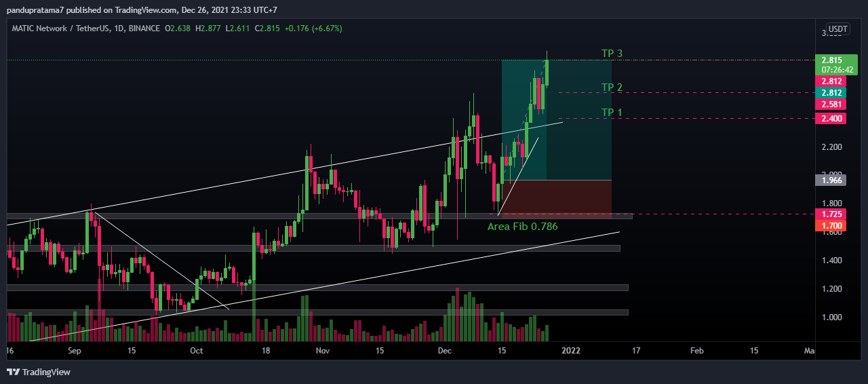Click the Dec label on time axis
Viewport: 868px width, 384px height.
click(445, 351)
